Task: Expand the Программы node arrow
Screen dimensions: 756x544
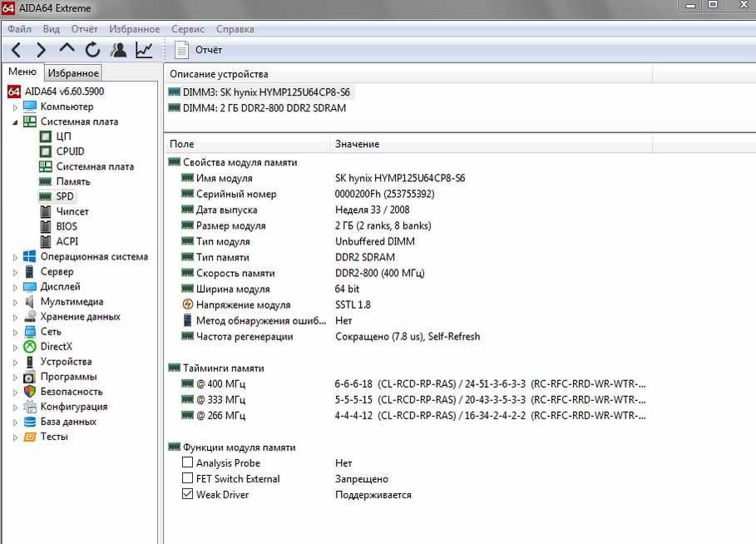Action: coord(15,378)
